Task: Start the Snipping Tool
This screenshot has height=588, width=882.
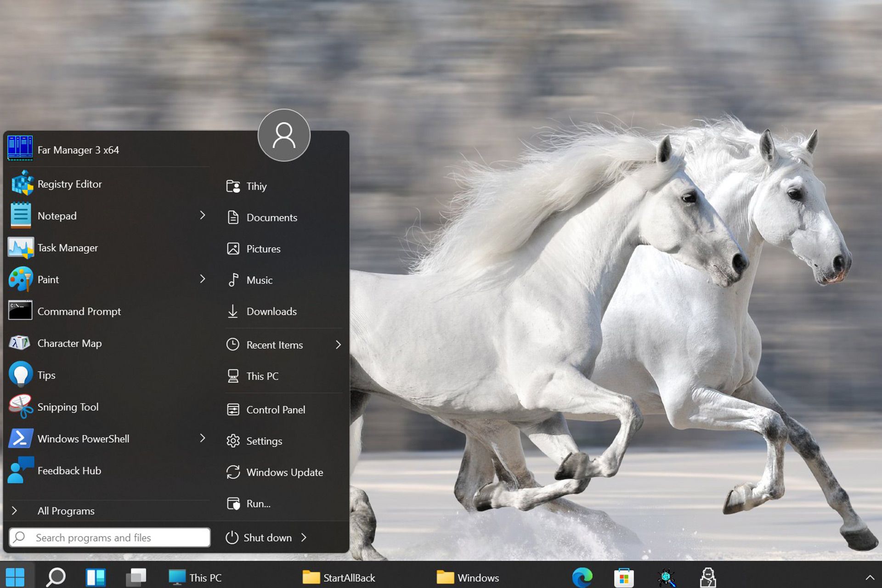Action: tap(68, 407)
